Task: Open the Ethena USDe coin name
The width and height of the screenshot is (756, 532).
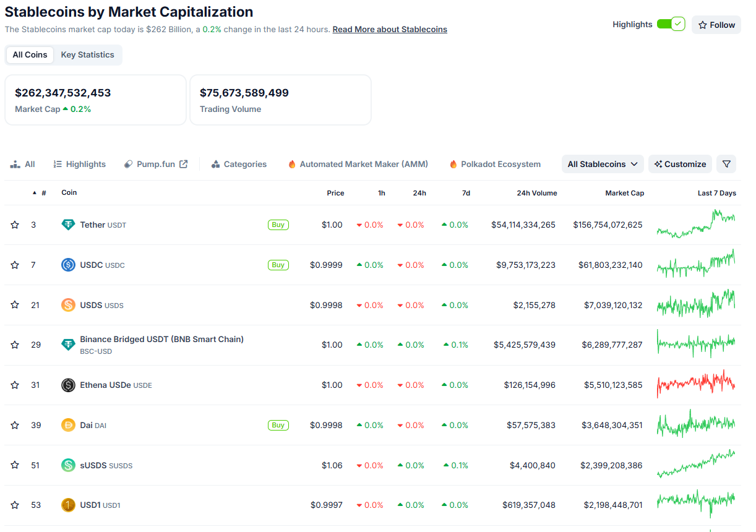Action: (x=116, y=385)
